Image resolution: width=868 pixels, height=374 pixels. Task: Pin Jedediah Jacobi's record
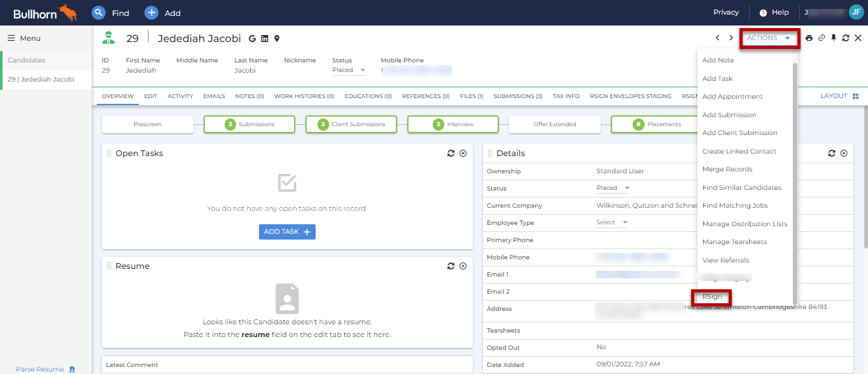(x=835, y=38)
